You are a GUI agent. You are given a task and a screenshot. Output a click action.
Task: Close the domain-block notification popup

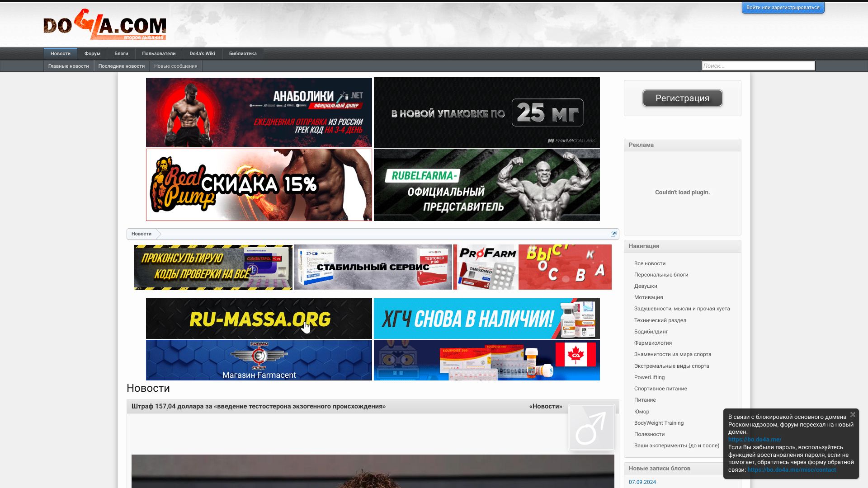click(853, 414)
